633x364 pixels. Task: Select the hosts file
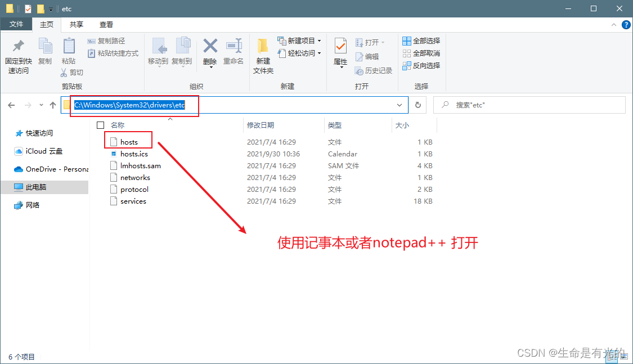point(129,142)
